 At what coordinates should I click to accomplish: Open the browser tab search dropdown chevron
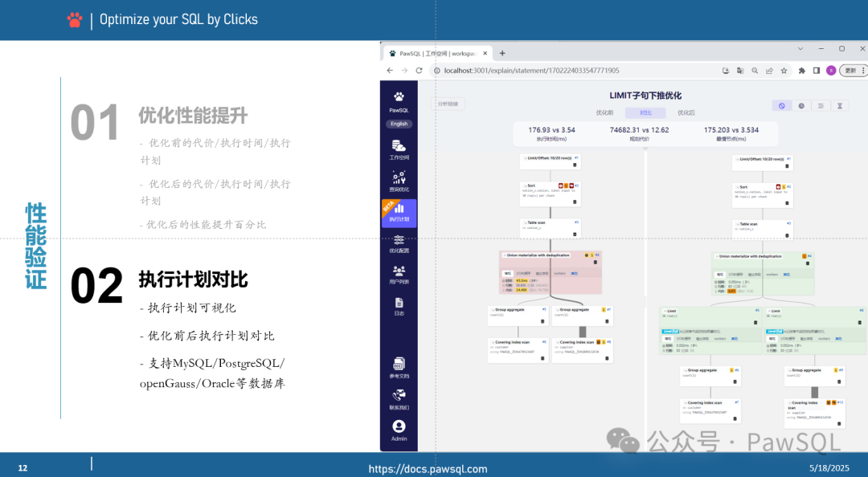(x=800, y=49)
